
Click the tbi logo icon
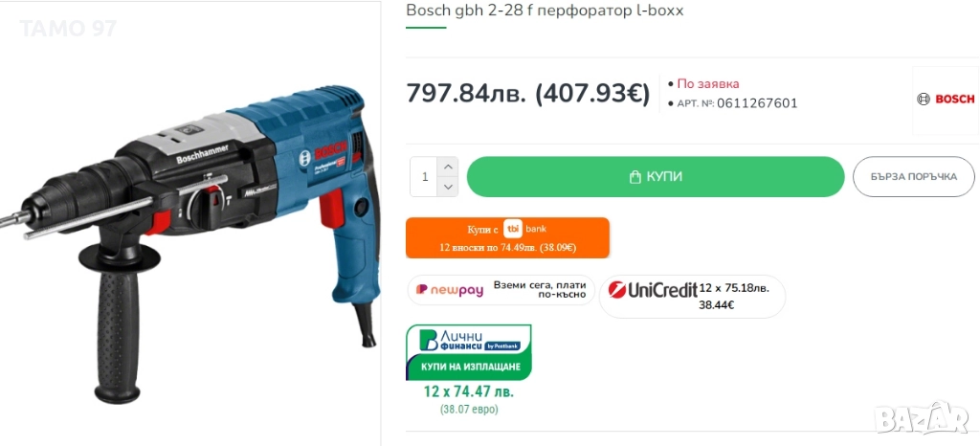(513, 230)
